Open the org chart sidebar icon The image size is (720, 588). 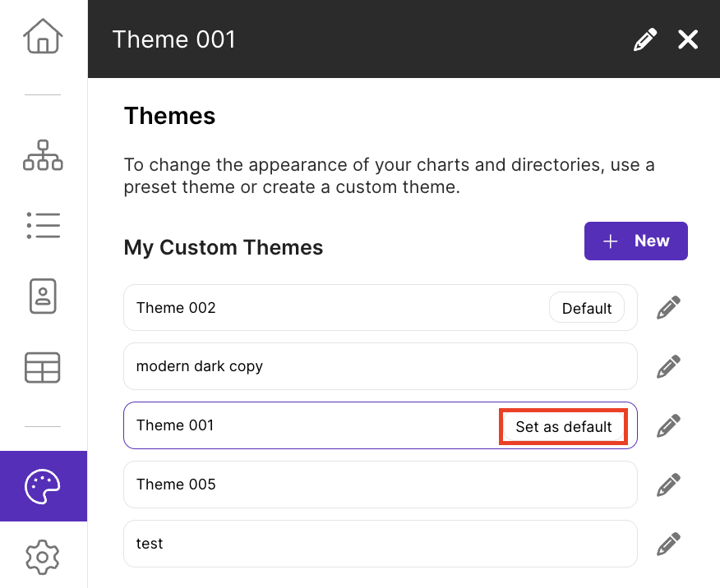pyautogui.click(x=43, y=155)
